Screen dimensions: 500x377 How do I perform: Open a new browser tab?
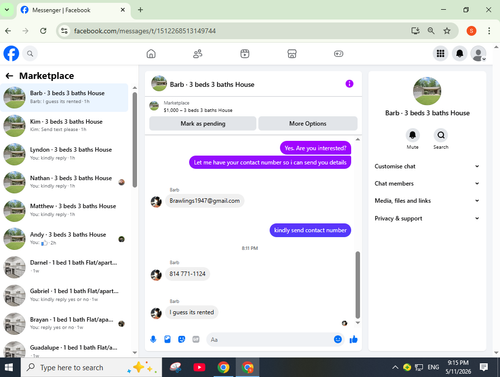coord(140,10)
